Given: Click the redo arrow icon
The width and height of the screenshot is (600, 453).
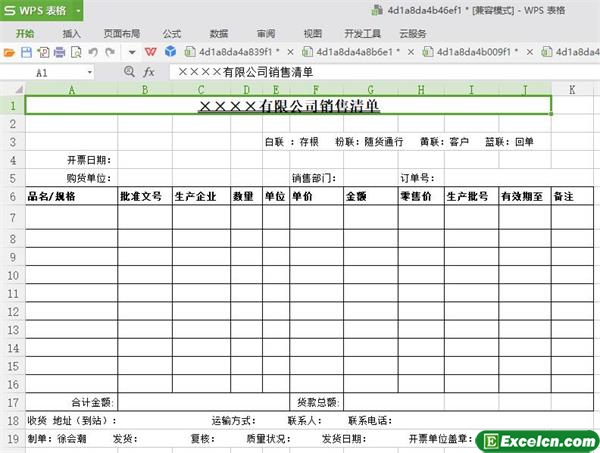Looking at the screenshot, I should [110, 52].
